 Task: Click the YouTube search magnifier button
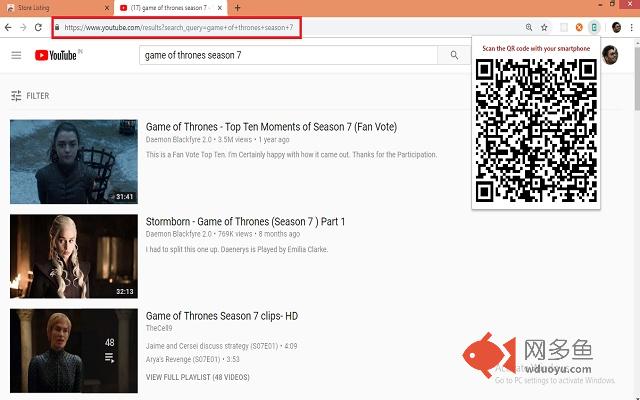[x=454, y=55]
